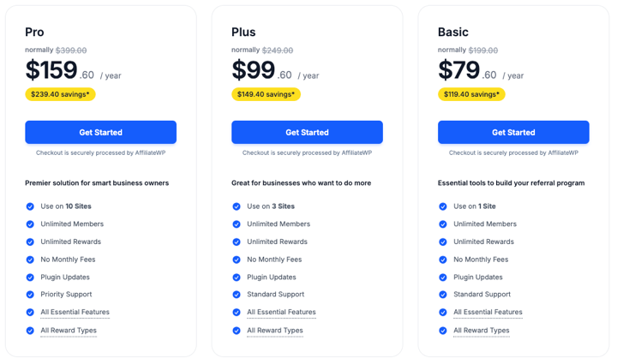
Task: Click Get Started button for Plus plan
Action: (x=307, y=132)
